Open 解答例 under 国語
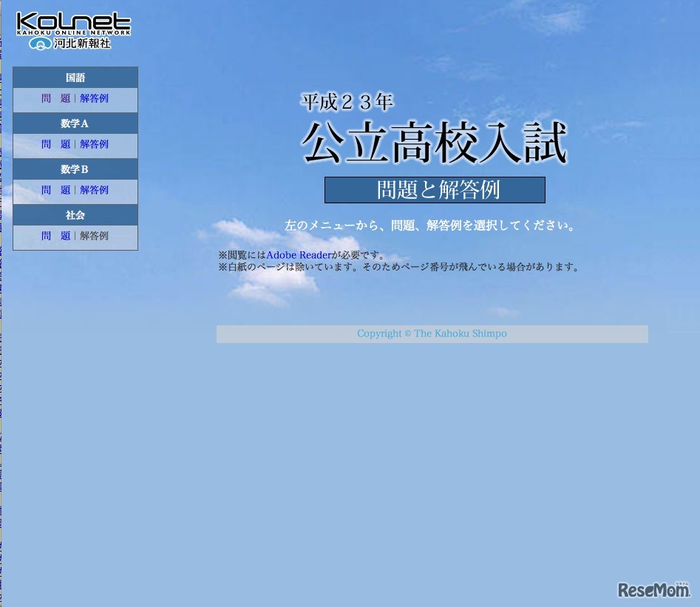 tap(94, 98)
